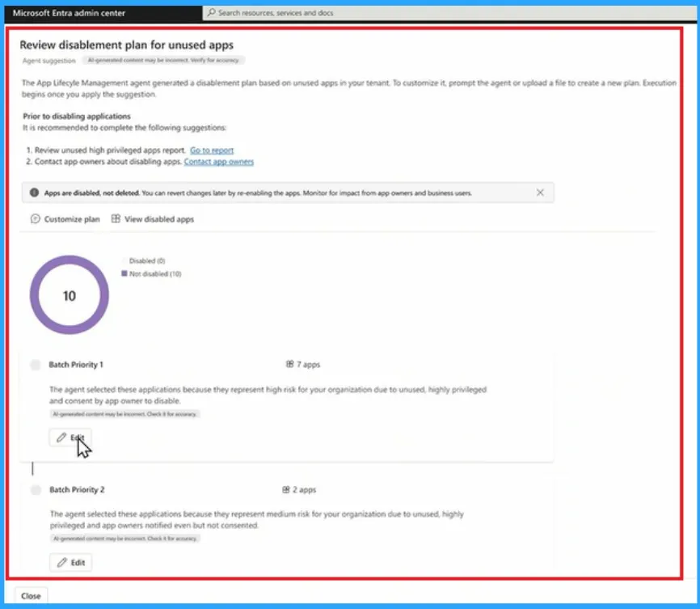Screen dimensions: 700x609
Task: Select the View disabled apps grid icon
Action: click(116, 218)
